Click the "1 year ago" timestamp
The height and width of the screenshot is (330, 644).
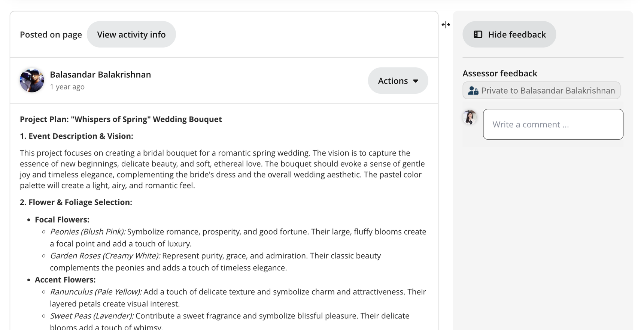[67, 87]
